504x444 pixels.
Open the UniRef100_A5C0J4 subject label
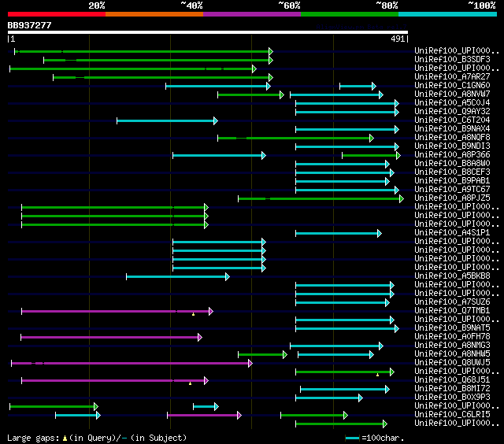tap(452, 103)
